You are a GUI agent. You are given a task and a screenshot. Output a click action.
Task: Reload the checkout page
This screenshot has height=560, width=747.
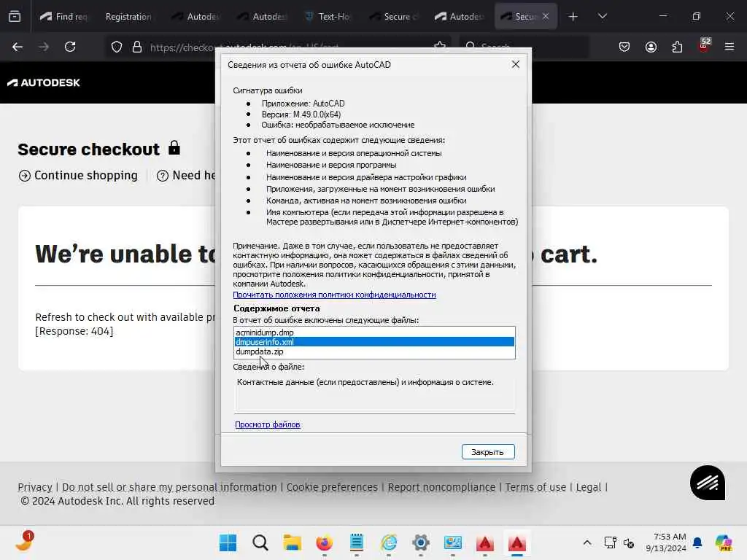[70, 47]
